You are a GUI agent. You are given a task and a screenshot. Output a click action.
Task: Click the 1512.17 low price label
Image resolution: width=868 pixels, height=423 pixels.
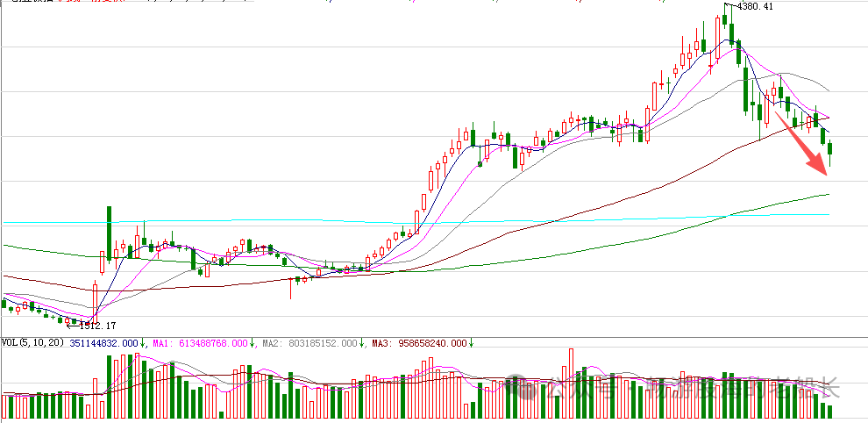(98, 326)
